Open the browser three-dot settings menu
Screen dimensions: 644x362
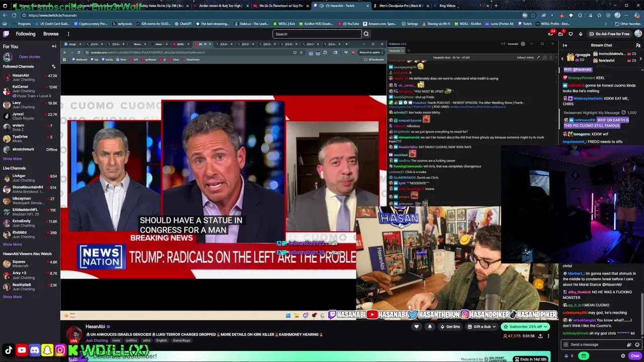click(x=627, y=15)
